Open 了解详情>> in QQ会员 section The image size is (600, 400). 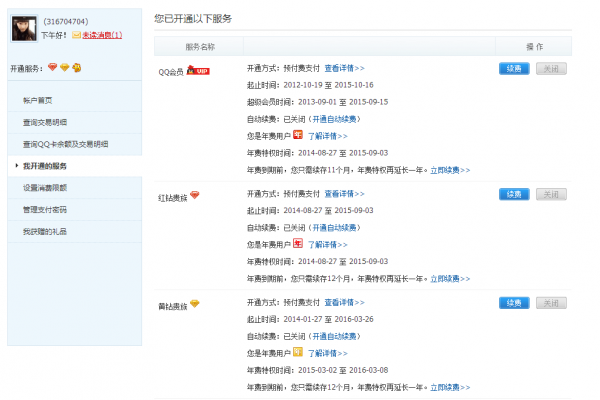click(328, 136)
